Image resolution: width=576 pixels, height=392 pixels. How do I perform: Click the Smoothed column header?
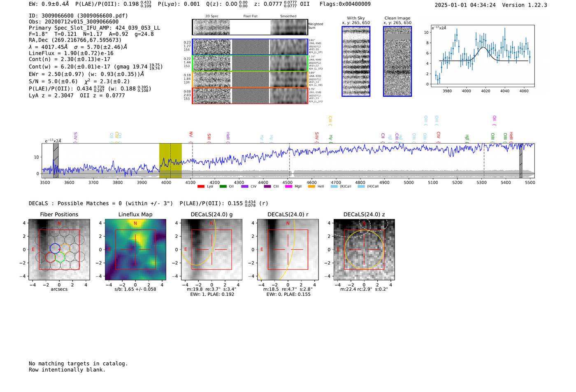point(288,16)
